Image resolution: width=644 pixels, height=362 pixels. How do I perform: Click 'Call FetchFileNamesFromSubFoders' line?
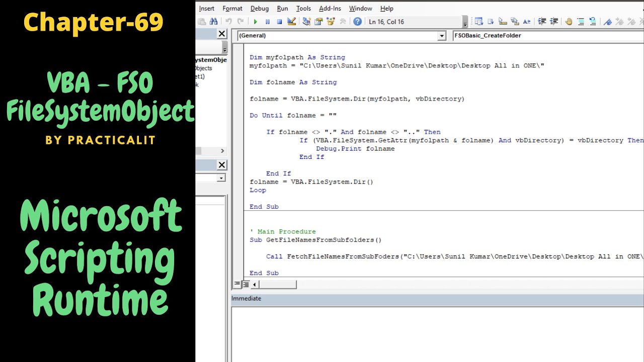pyautogui.click(x=455, y=256)
